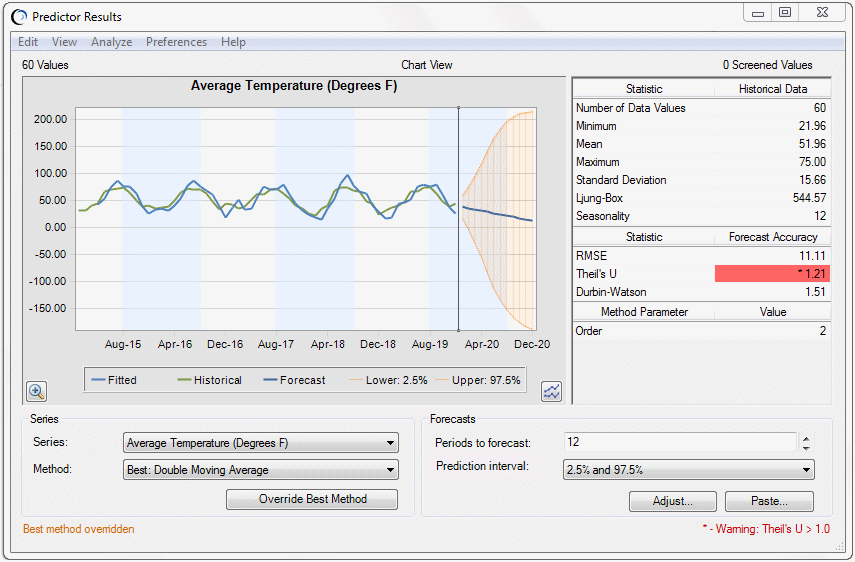Click the Method Parameter column header

[644, 312]
